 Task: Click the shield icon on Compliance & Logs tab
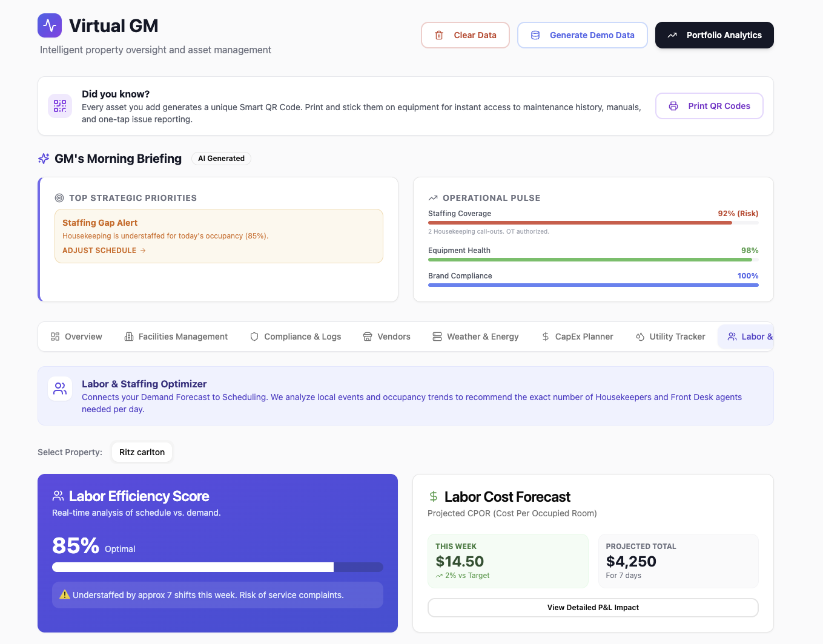tap(254, 336)
